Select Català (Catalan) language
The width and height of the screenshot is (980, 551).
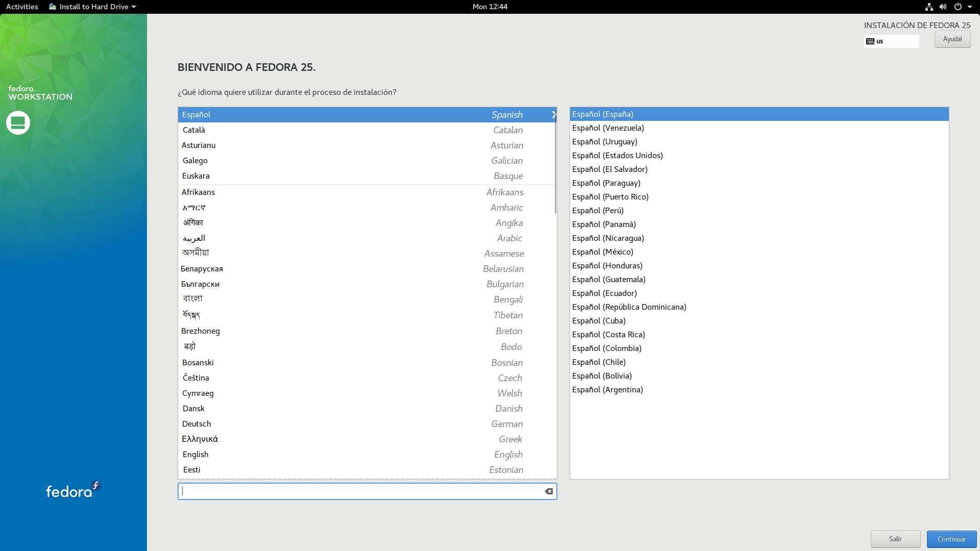(x=367, y=130)
